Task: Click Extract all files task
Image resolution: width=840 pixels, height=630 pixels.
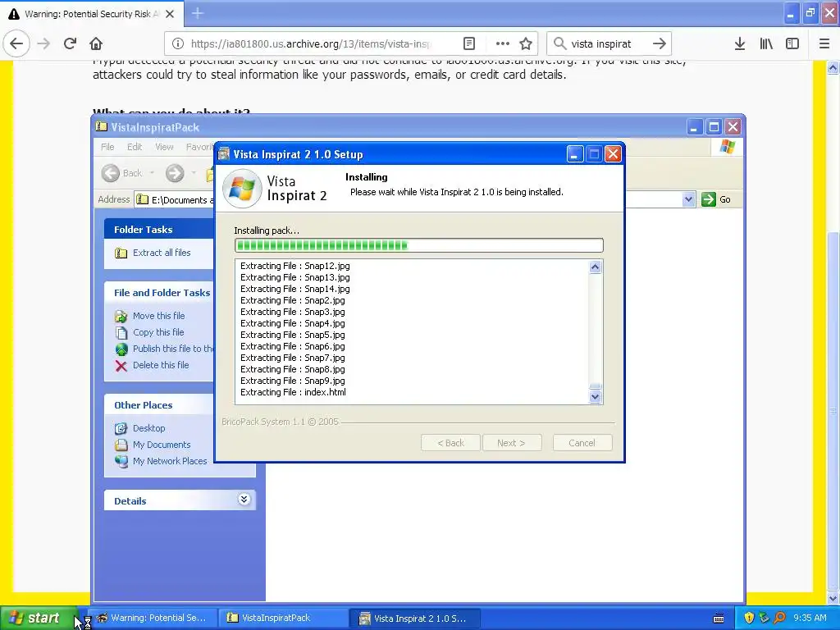Action: (162, 253)
